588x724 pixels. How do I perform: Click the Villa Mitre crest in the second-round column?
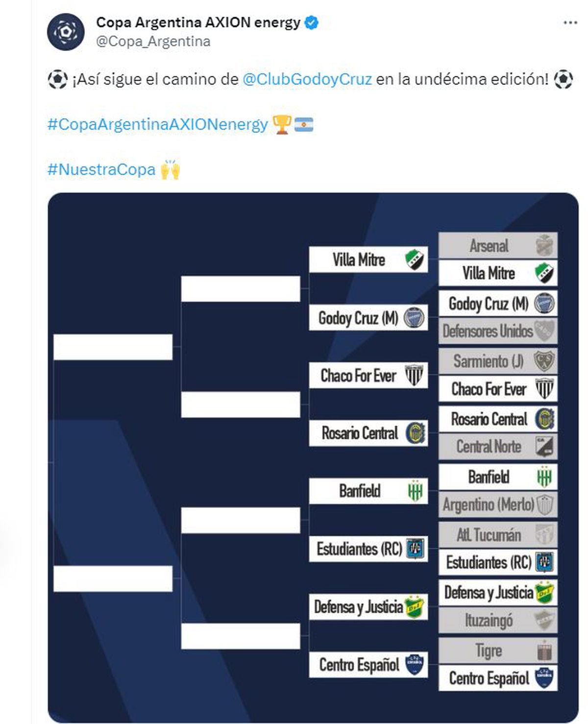(414, 260)
